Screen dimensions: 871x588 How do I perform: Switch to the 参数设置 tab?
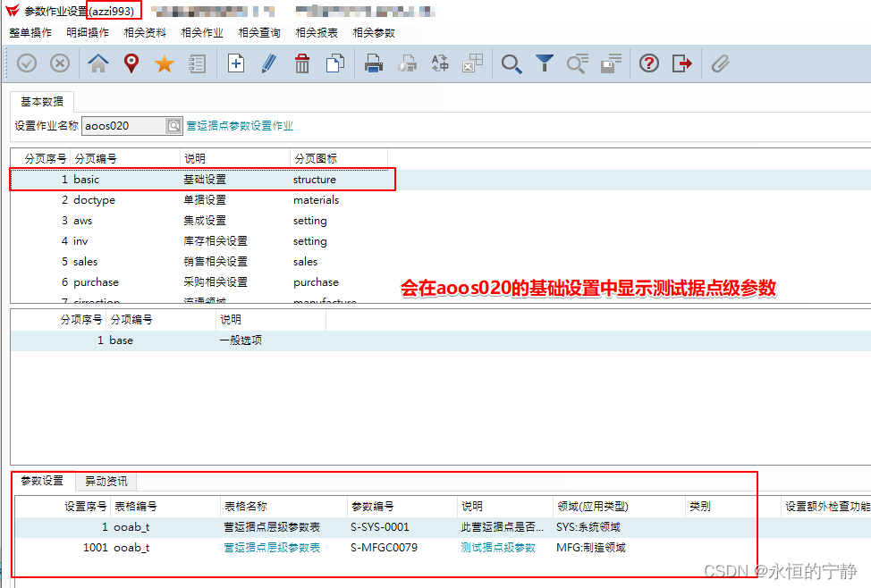point(42,481)
